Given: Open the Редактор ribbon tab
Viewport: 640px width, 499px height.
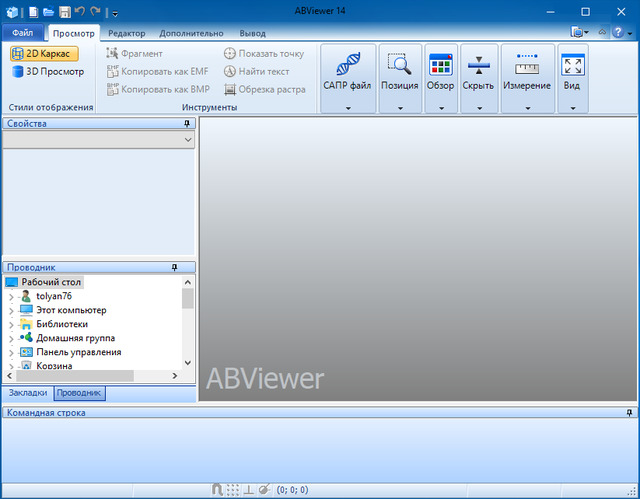Looking at the screenshot, I should [x=126, y=33].
